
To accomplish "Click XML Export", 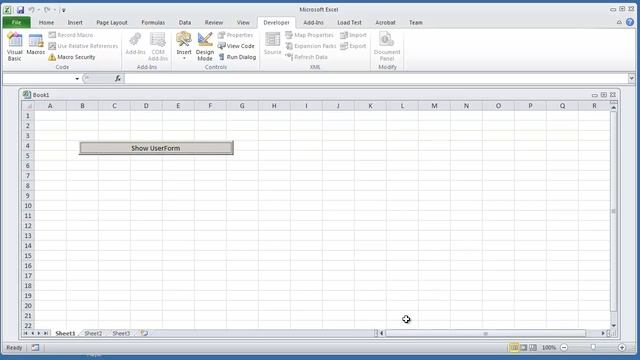I will [x=353, y=46].
